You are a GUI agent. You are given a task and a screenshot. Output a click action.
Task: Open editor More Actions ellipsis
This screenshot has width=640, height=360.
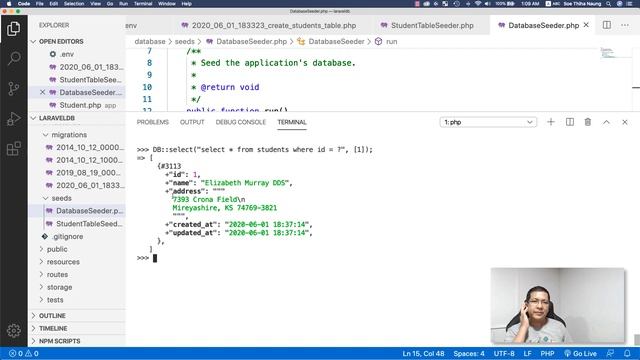[625, 25]
